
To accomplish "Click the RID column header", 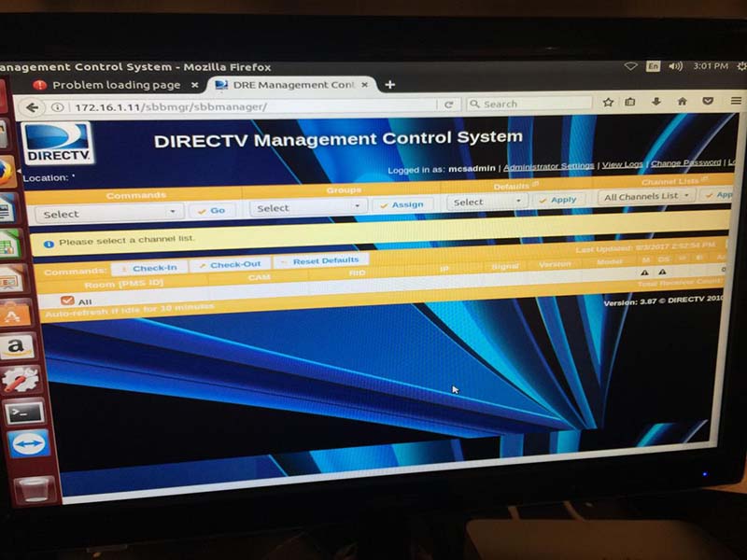I will 357,273.
